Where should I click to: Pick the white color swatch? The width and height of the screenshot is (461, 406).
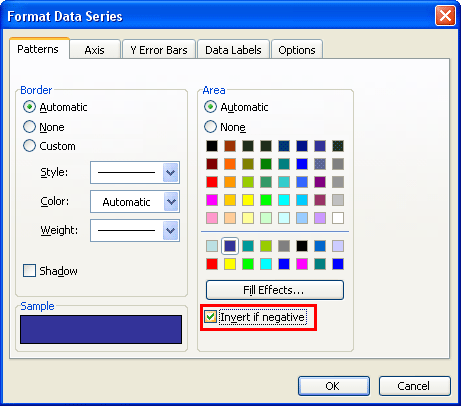tap(338, 218)
